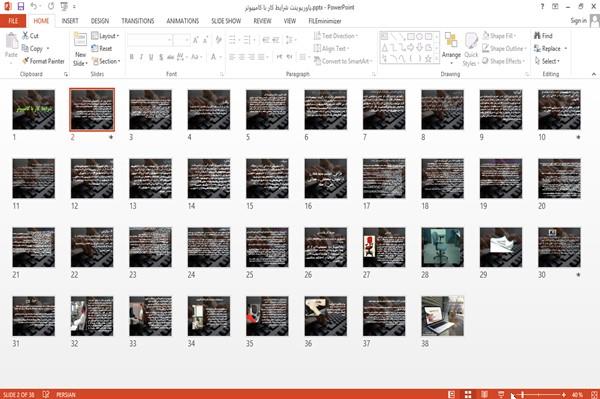Open the Section dropdown
The width and height of the screenshot is (600, 399).
(106, 61)
